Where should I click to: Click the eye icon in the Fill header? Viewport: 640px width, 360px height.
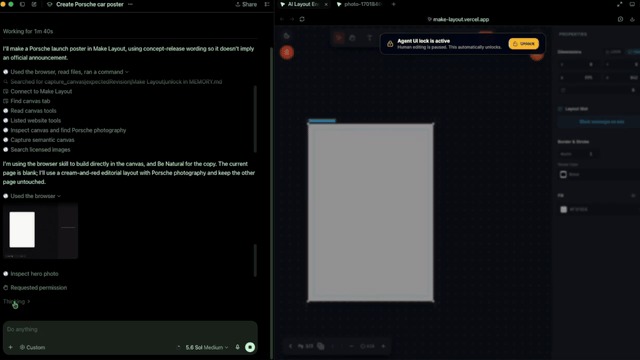click(633, 196)
